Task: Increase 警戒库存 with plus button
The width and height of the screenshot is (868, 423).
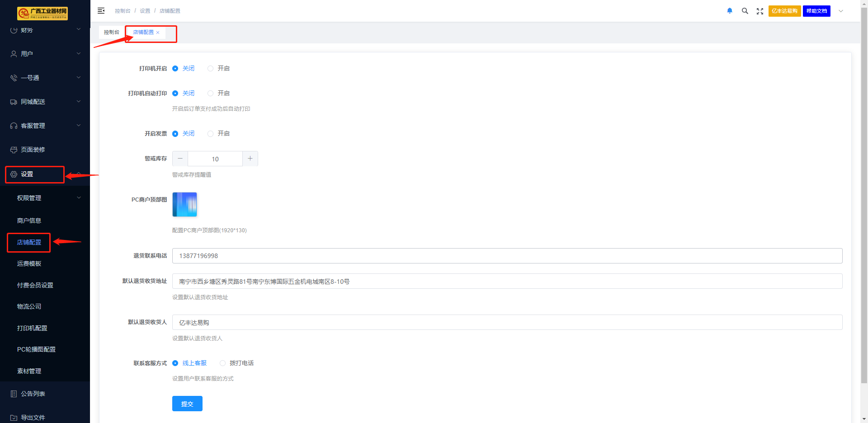Action: (x=250, y=159)
